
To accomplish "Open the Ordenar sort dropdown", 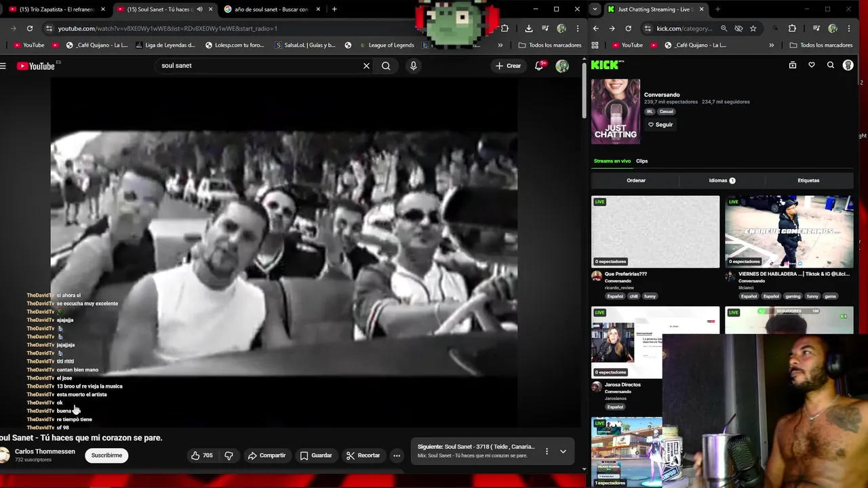I will 636,180.
